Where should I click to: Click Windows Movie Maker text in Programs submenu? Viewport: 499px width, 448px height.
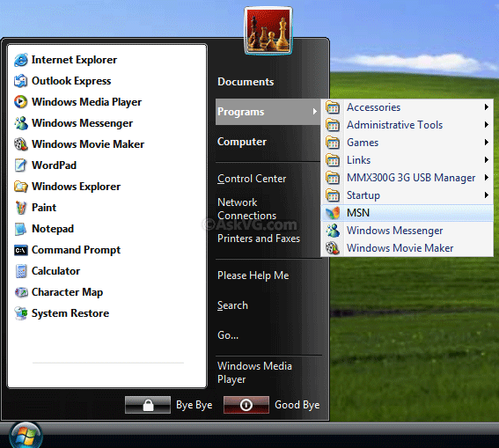click(x=400, y=248)
